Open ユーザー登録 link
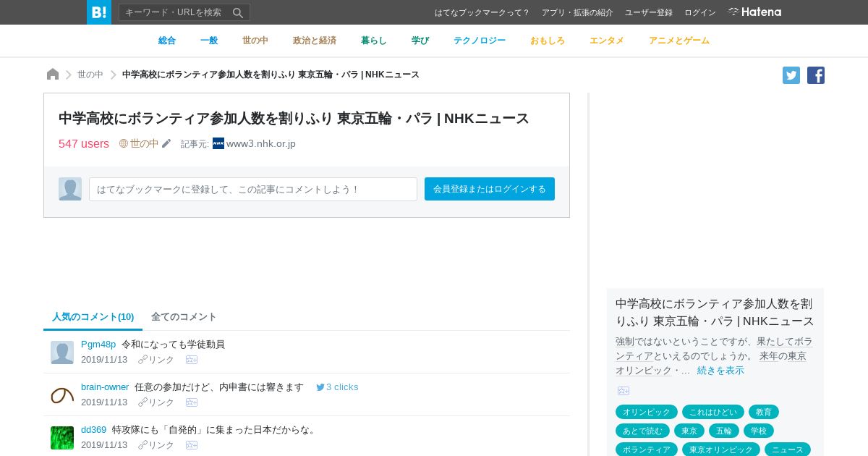This screenshot has width=868, height=456. [649, 12]
